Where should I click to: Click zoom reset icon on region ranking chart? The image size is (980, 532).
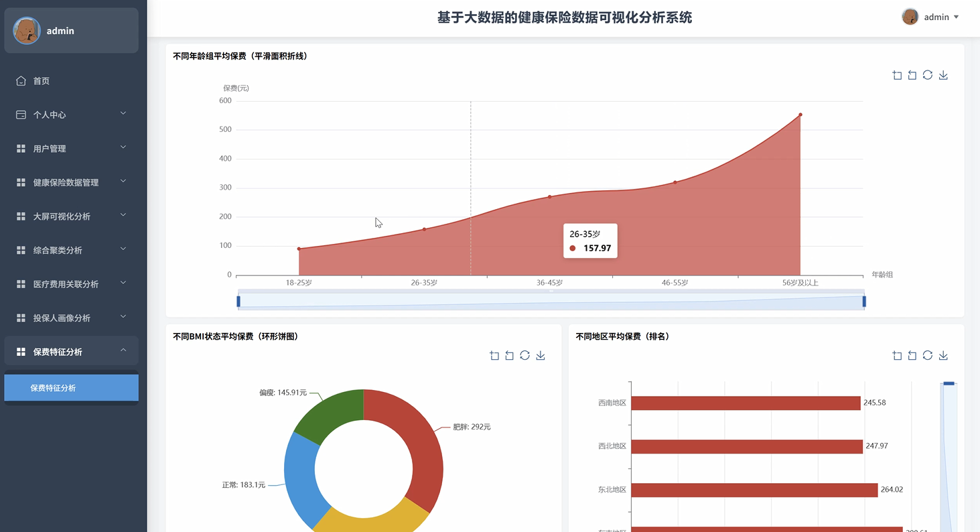tap(912, 356)
